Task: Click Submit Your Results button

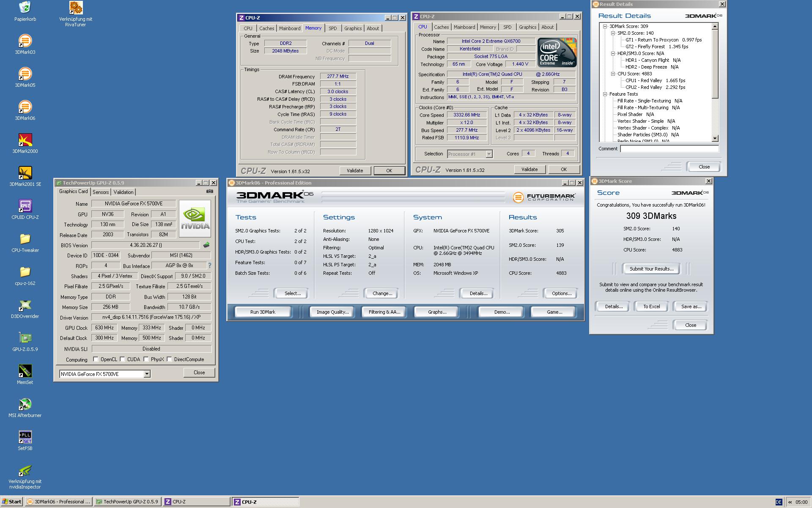Action: point(651,269)
